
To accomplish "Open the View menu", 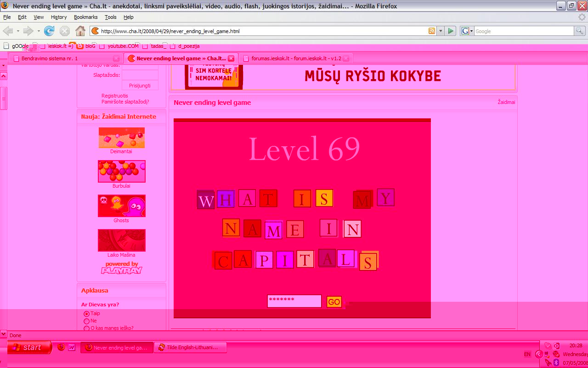I will tap(39, 17).
